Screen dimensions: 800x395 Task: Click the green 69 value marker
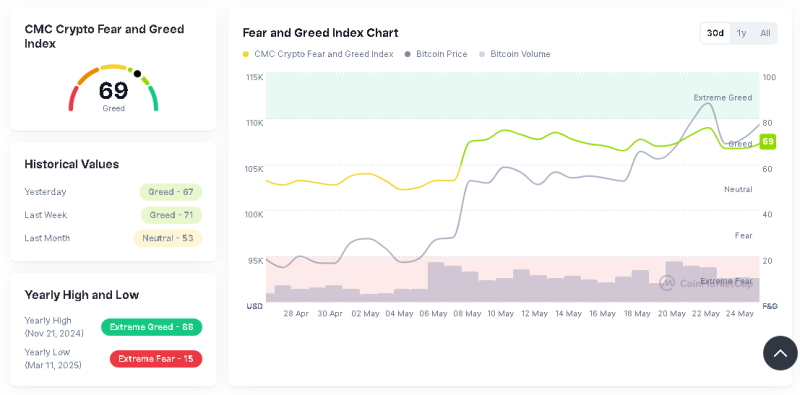click(767, 141)
